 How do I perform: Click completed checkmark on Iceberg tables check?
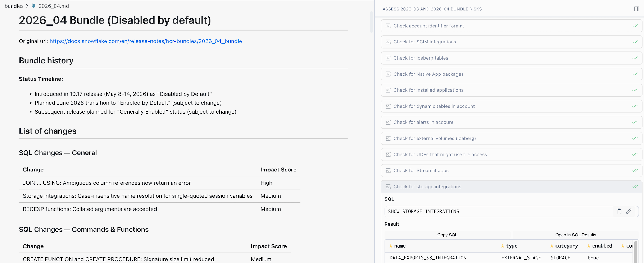pos(635,58)
